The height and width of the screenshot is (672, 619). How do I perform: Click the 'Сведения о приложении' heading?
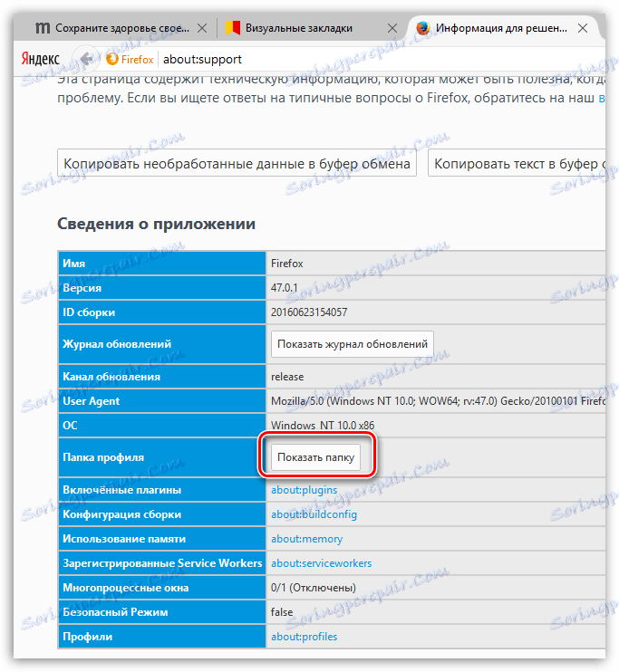(157, 224)
